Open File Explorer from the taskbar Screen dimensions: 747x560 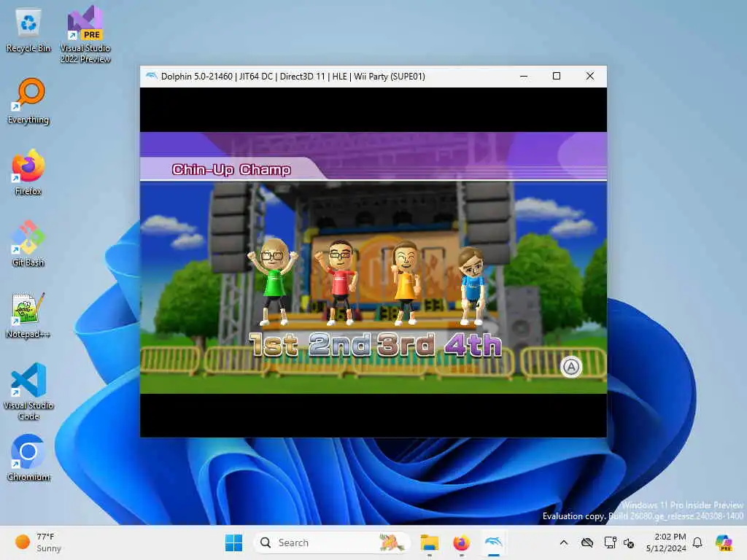(429, 542)
